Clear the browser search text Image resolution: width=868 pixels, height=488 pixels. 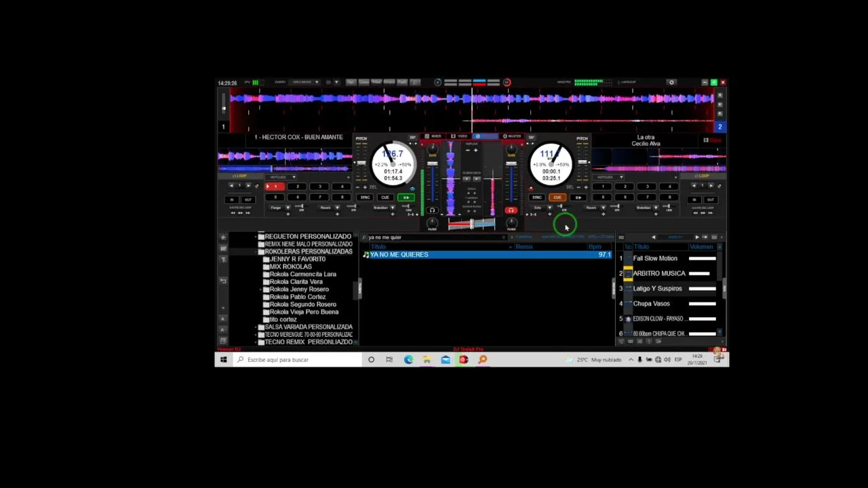click(x=504, y=237)
